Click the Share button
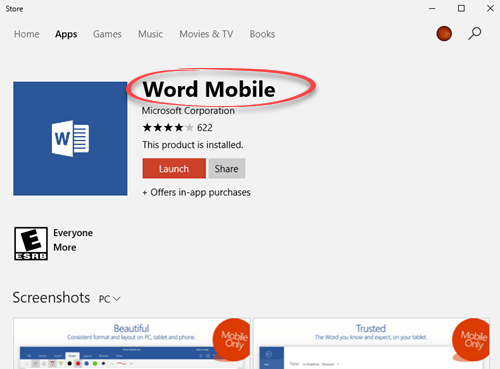This screenshot has height=369, width=500. (227, 168)
